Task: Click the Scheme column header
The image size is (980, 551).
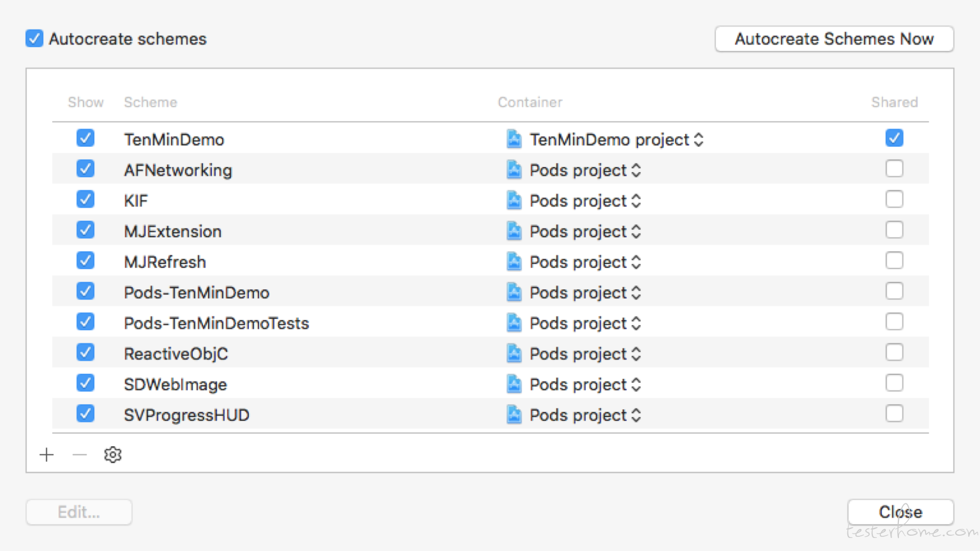Action: (x=151, y=102)
